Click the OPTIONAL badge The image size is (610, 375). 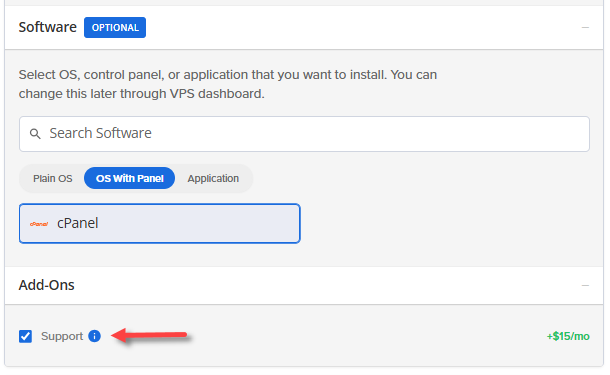tap(115, 28)
